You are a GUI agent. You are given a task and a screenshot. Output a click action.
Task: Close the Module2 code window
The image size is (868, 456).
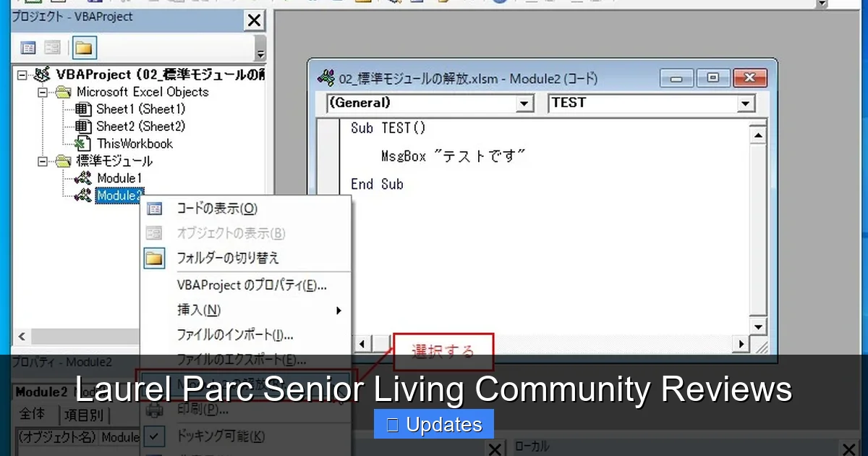(749, 78)
